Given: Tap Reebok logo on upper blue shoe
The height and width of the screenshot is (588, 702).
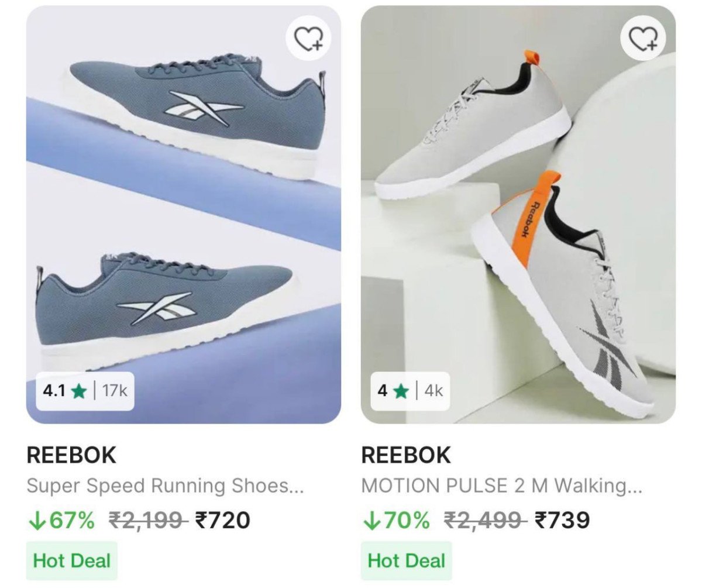Looking at the screenshot, I should pyautogui.click(x=206, y=108).
